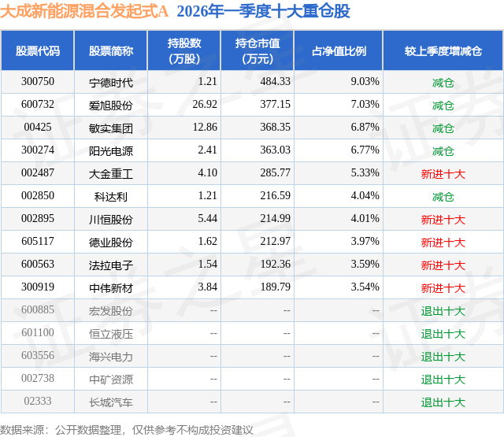Click 新进十大 in 大金重工 row
This screenshot has height=437, width=504.
pos(443,174)
